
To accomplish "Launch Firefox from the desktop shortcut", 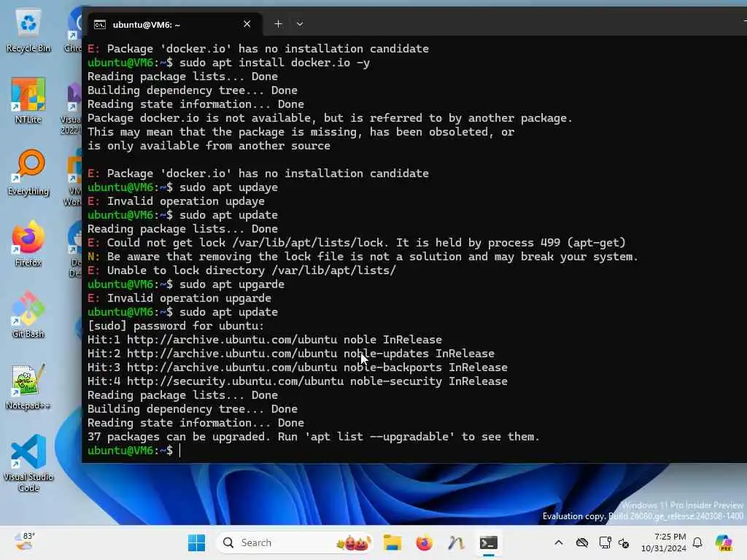I will pos(28,244).
